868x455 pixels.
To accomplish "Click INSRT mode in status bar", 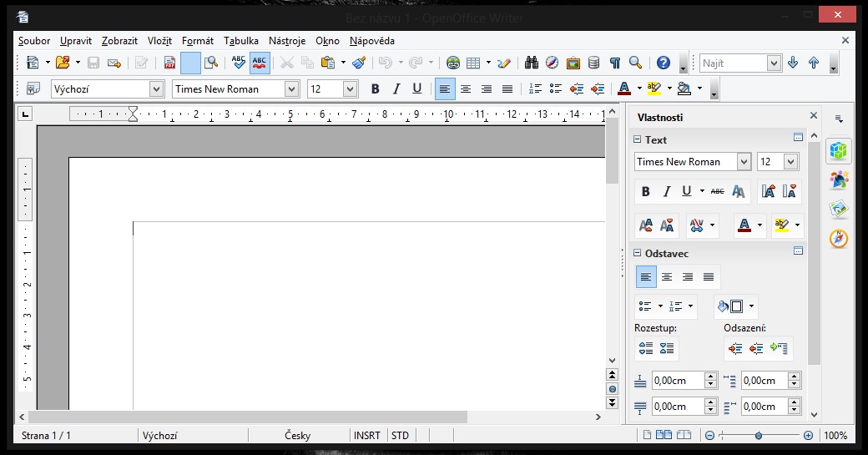I will 367,436.
